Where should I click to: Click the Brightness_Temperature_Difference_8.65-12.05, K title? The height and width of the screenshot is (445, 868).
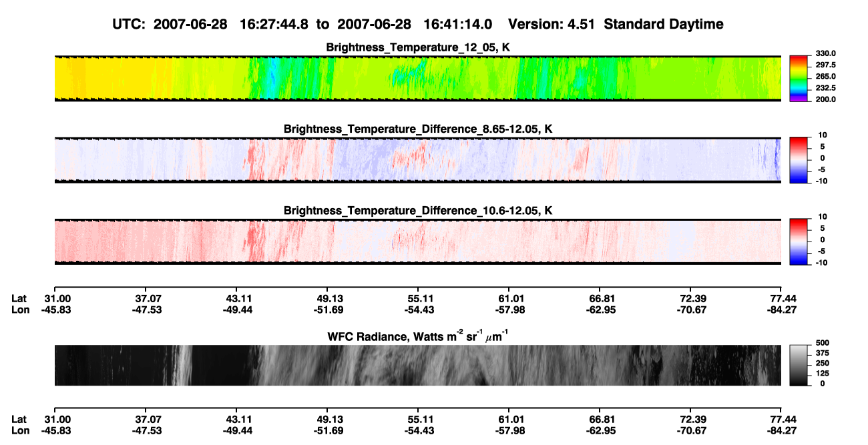point(417,129)
